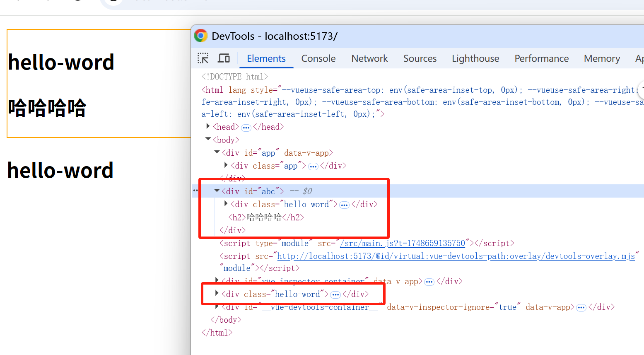644x355 pixels.
Task: Open the Network tab
Action: [x=369, y=58]
